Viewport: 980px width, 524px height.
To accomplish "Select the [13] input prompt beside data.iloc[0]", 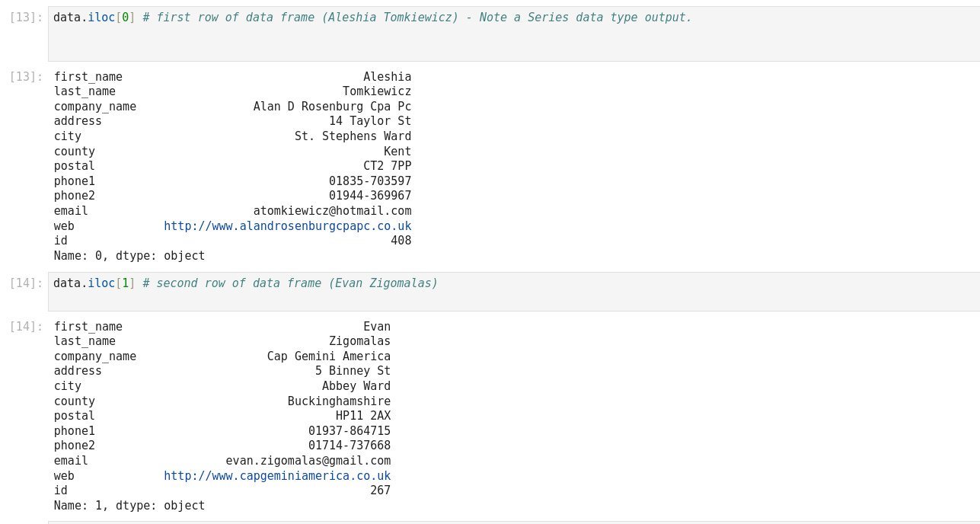I will point(26,18).
